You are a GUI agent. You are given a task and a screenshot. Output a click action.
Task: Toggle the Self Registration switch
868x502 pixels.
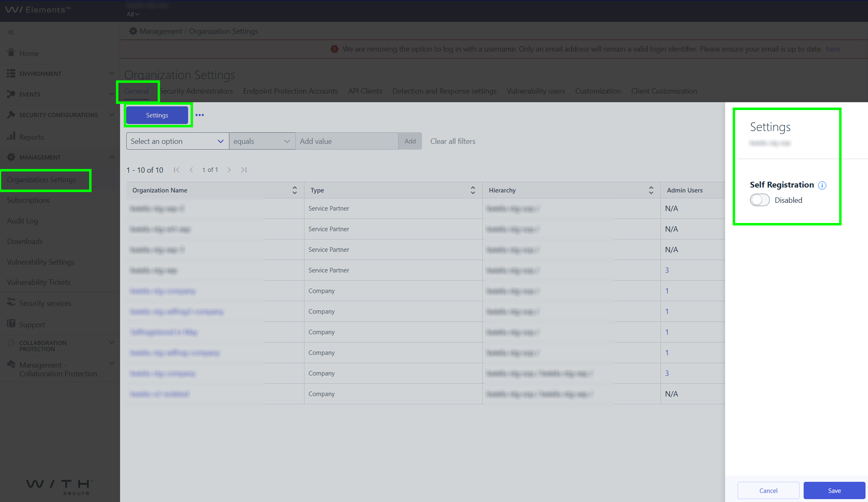tap(759, 200)
